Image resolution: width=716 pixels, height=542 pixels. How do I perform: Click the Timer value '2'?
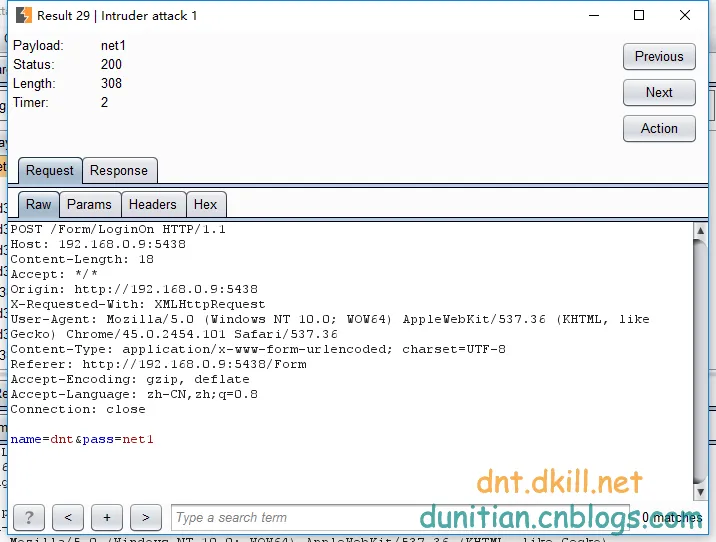coord(105,102)
